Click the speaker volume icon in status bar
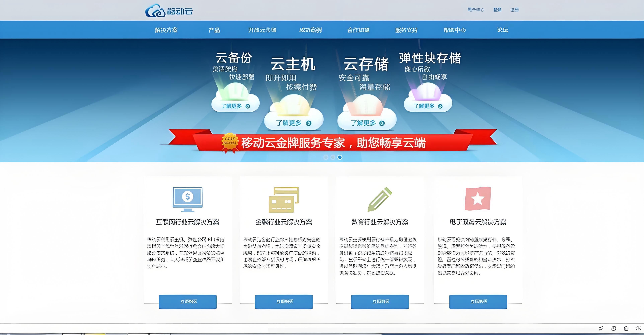This screenshot has height=335, width=644. point(638,328)
